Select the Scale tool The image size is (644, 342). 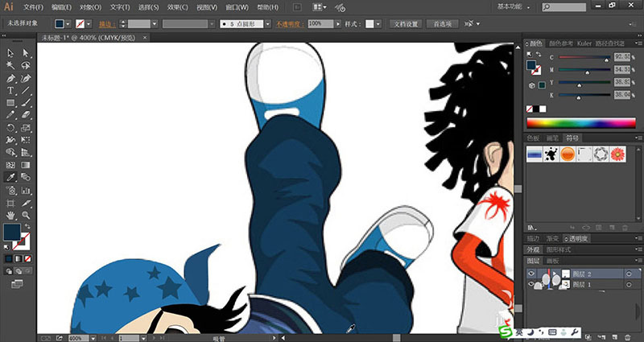(x=26, y=128)
